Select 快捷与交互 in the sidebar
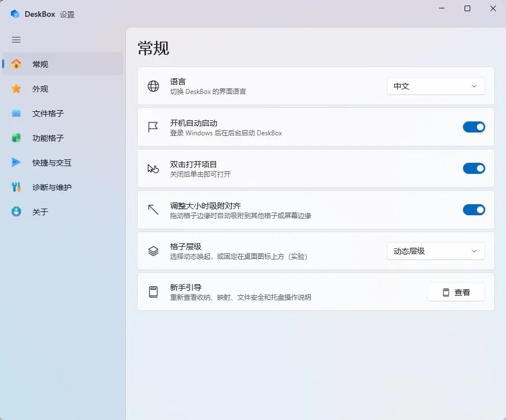 63,162
